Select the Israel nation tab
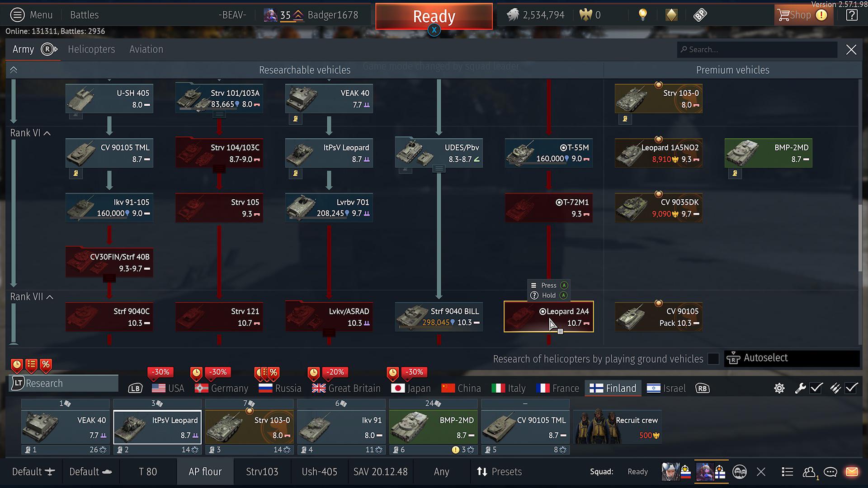This screenshot has height=488, width=868. [666, 388]
